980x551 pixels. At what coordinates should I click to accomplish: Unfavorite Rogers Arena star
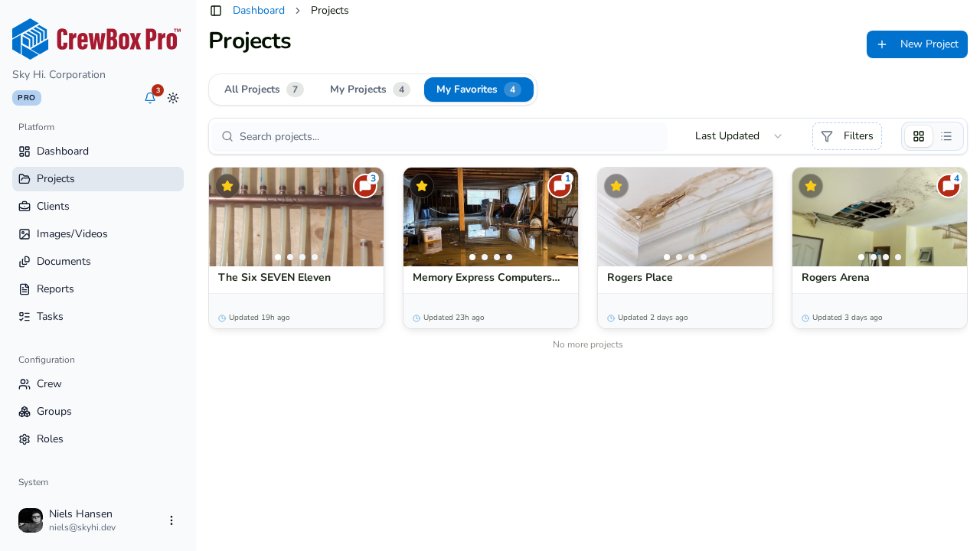click(x=811, y=186)
